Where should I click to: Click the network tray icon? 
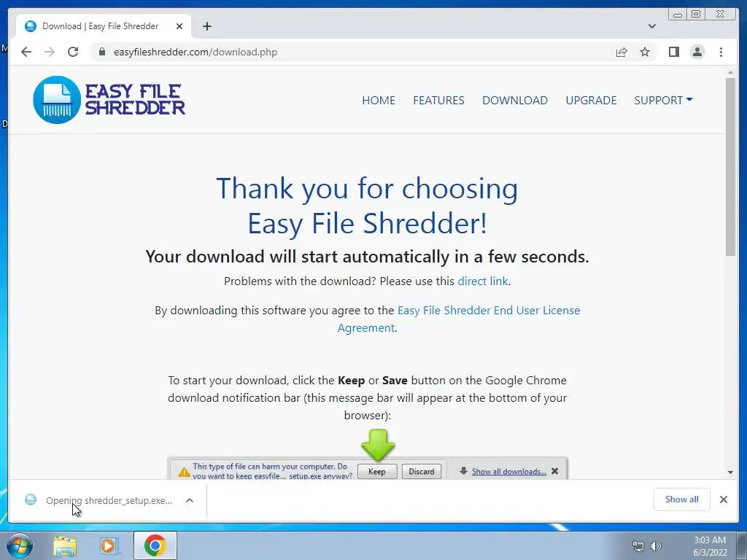pyautogui.click(x=638, y=546)
